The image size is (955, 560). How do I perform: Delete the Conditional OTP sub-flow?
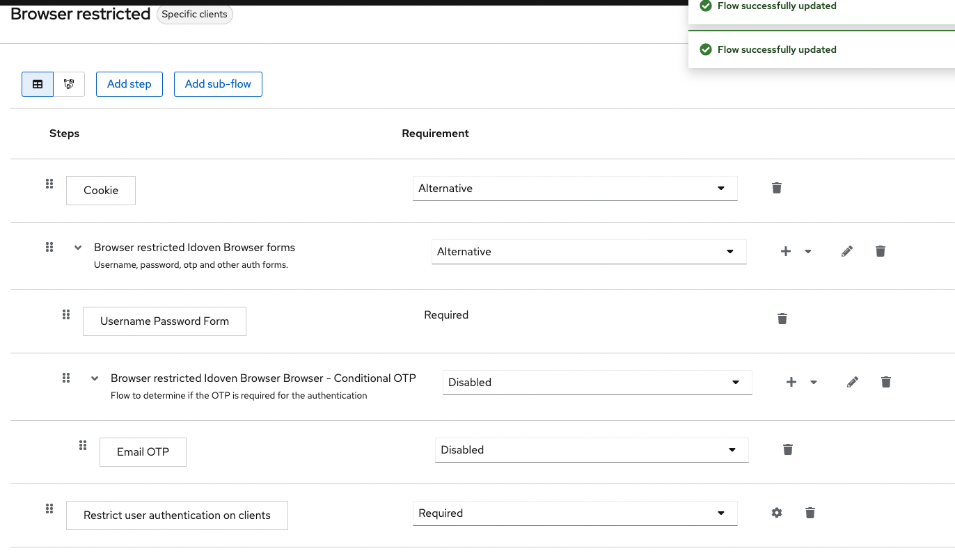pyautogui.click(x=885, y=382)
